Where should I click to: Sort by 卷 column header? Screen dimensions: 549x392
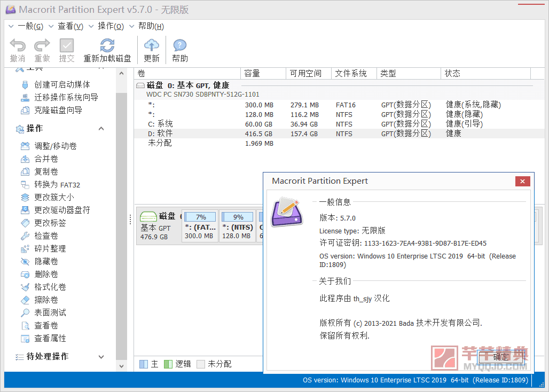click(x=187, y=74)
